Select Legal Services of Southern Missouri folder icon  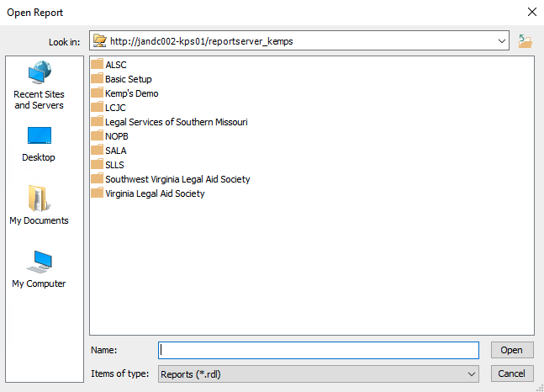click(98, 121)
